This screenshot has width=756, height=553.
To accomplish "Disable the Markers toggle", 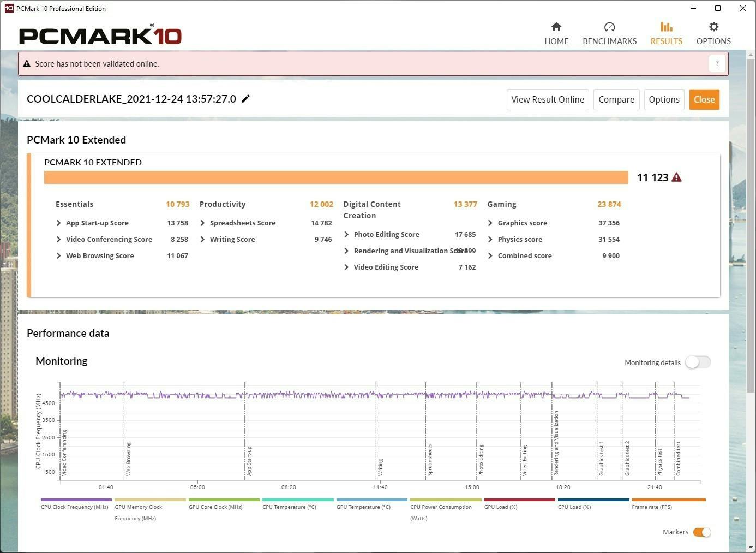I will click(701, 532).
